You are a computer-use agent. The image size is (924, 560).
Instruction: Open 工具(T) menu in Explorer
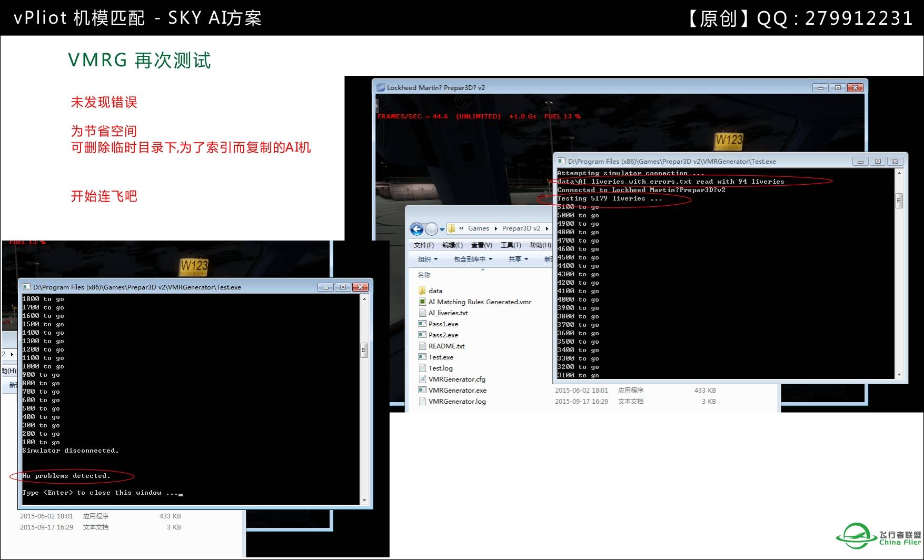(511, 245)
